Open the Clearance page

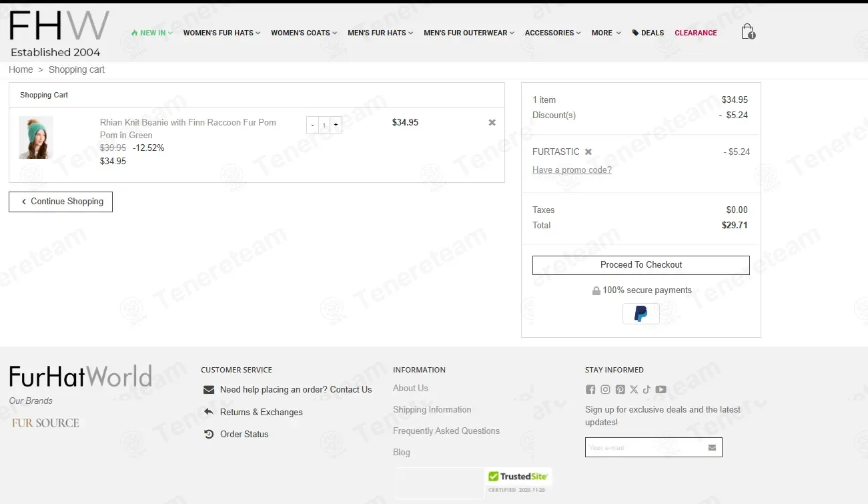pyautogui.click(x=696, y=33)
